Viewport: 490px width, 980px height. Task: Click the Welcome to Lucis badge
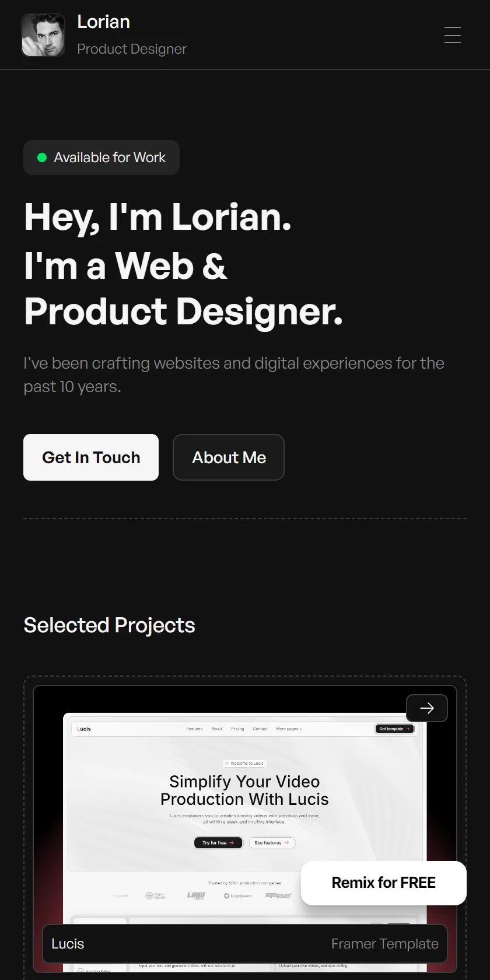pyautogui.click(x=244, y=763)
